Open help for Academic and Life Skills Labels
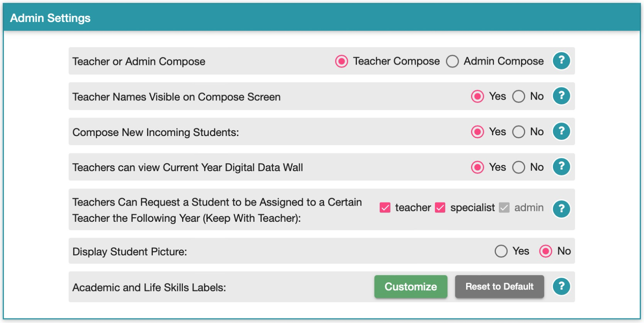The image size is (644, 323). (561, 287)
